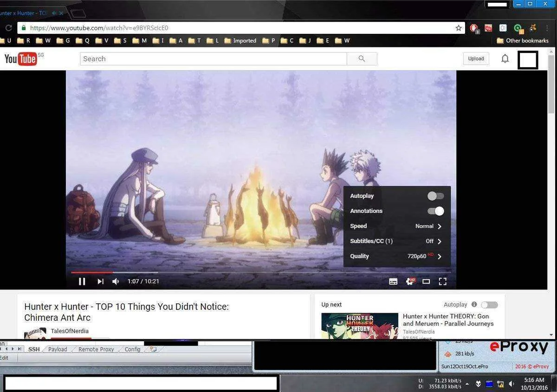
Task: Toggle Autoplay in the settings menu
Action: (435, 196)
